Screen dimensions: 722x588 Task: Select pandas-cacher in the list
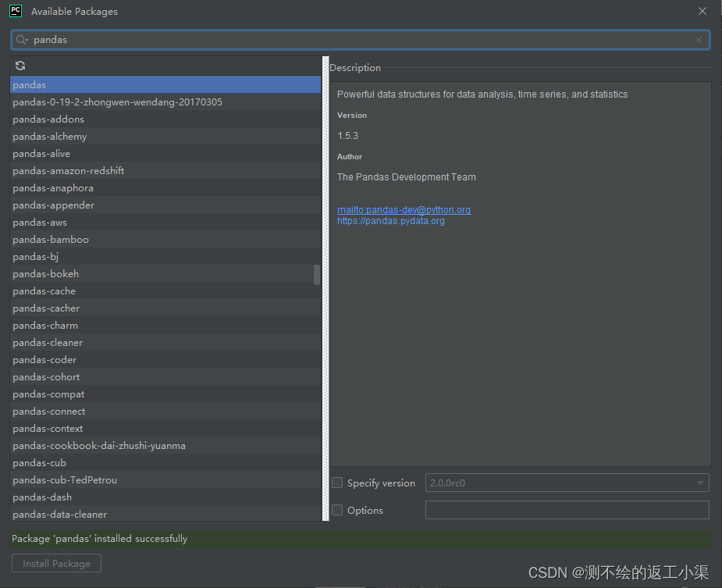coord(165,308)
